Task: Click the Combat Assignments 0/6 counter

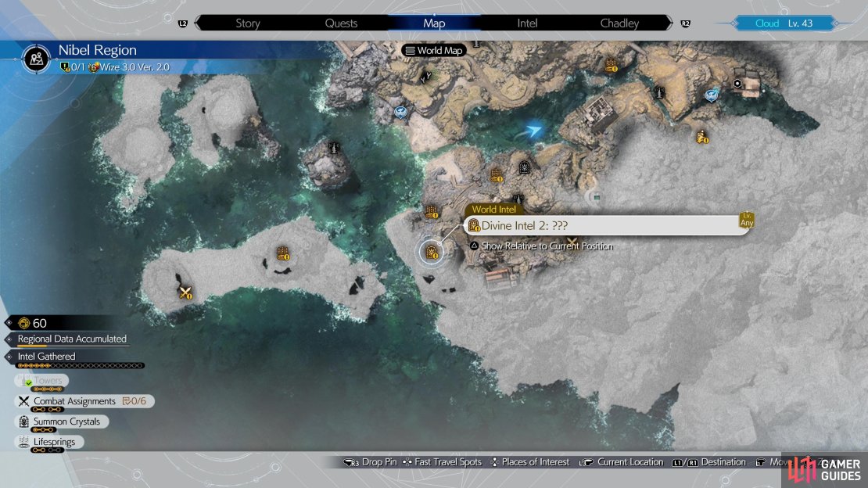Action: (135, 401)
